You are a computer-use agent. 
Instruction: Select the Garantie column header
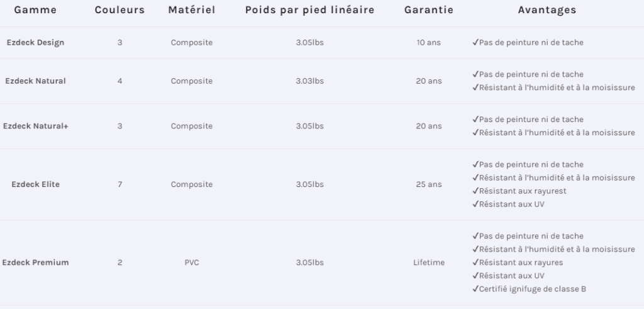(x=429, y=10)
